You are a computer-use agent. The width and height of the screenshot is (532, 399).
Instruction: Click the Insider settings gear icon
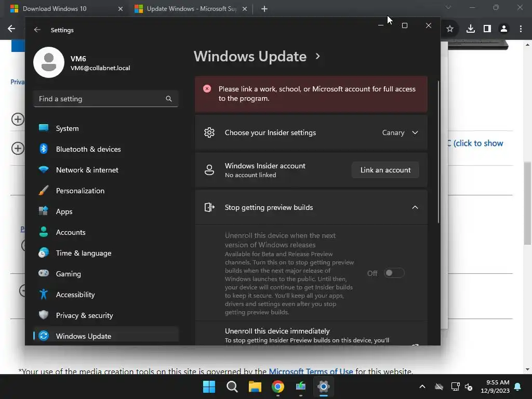coord(209,132)
